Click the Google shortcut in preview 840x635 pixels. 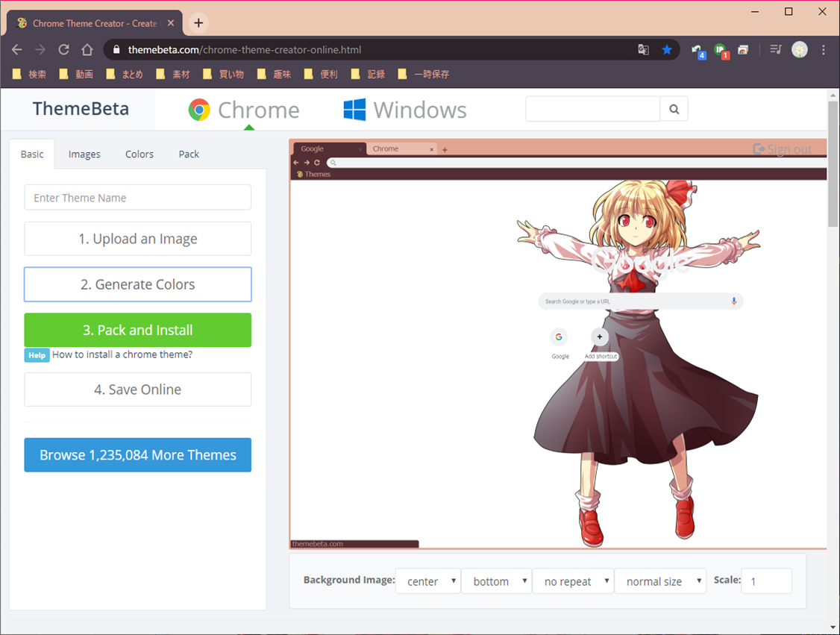click(560, 343)
